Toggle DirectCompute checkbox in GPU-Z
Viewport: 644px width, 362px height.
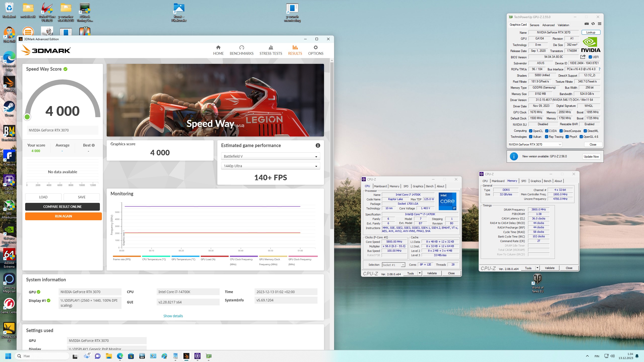[561, 131]
